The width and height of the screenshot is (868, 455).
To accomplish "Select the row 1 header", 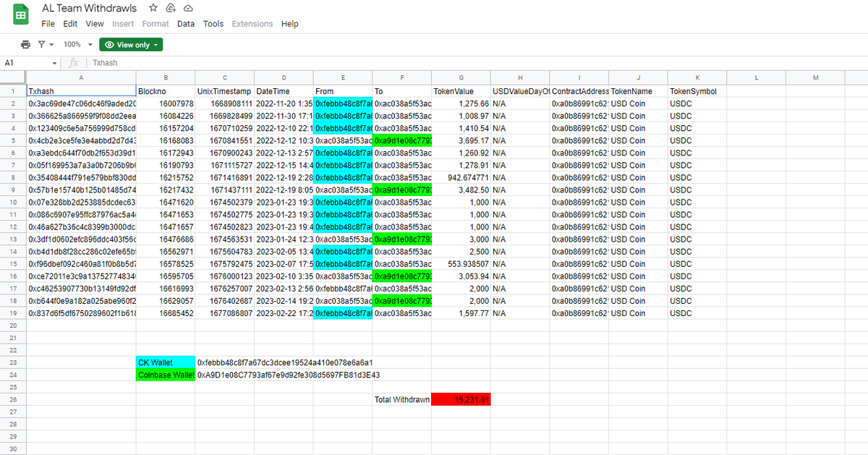I will (13, 92).
